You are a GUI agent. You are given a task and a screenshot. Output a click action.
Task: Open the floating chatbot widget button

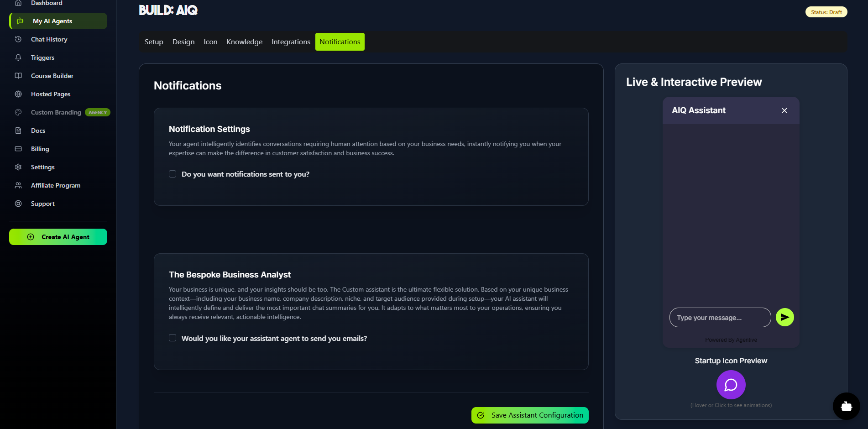coord(846,406)
